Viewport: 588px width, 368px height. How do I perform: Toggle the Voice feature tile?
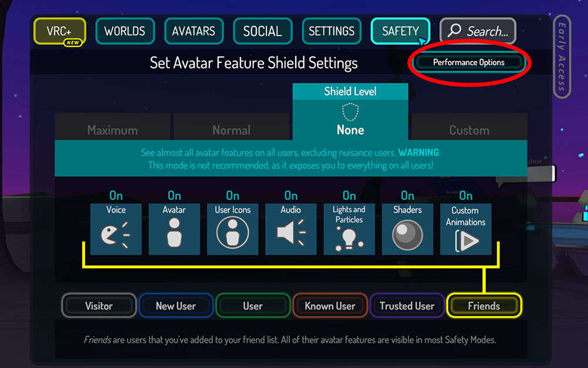coord(116,229)
